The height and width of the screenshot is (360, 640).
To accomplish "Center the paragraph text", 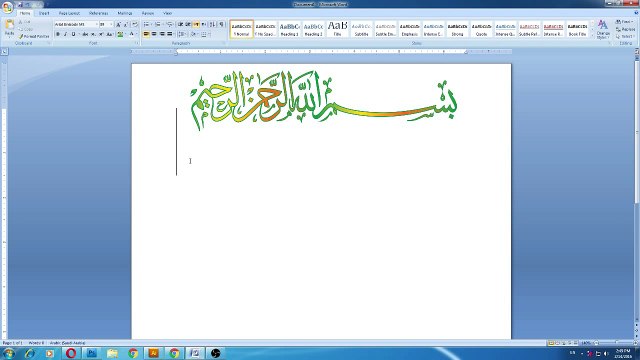I will click(154, 34).
